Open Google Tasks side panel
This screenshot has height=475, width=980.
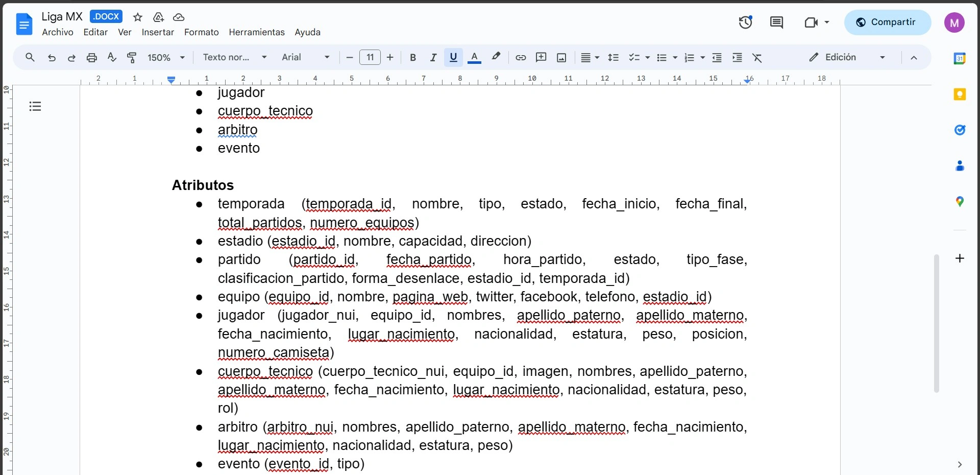coord(960,130)
